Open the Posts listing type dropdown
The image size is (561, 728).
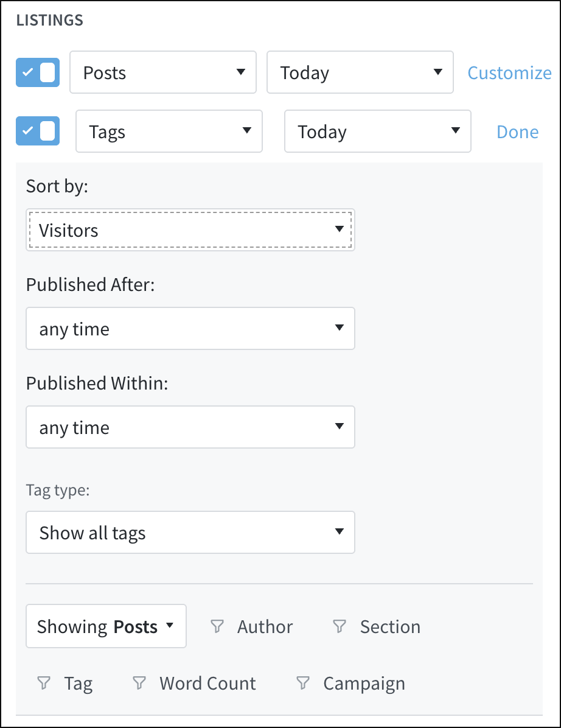[163, 72]
